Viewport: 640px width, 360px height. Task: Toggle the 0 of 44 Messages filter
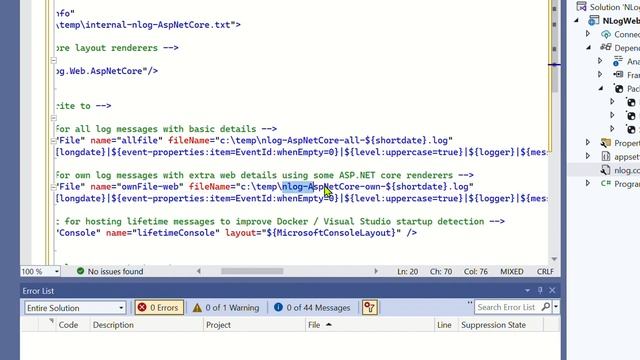click(x=312, y=307)
